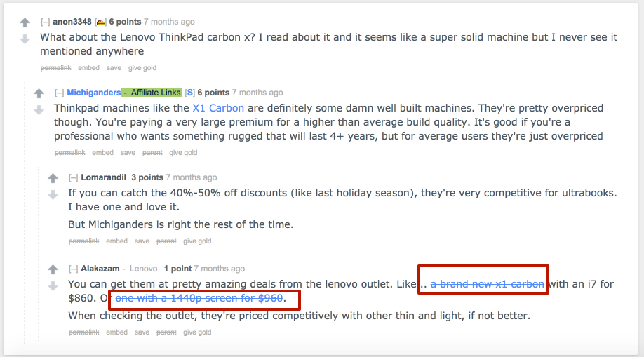
Task: Click 'parent' under Alakazam's comment
Action: coord(166,332)
